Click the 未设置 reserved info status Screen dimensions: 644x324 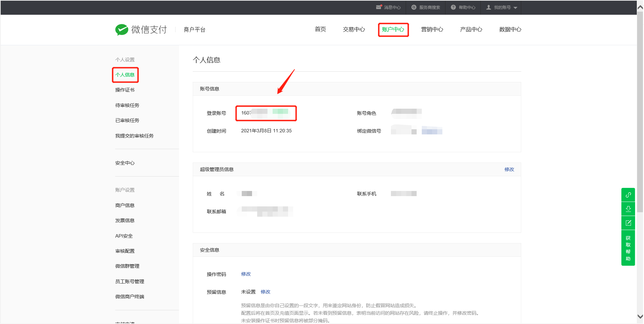click(x=248, y=292)
